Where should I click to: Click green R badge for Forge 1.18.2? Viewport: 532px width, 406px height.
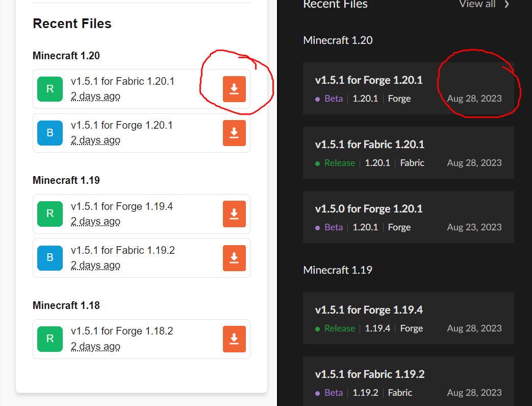[50, 339]
